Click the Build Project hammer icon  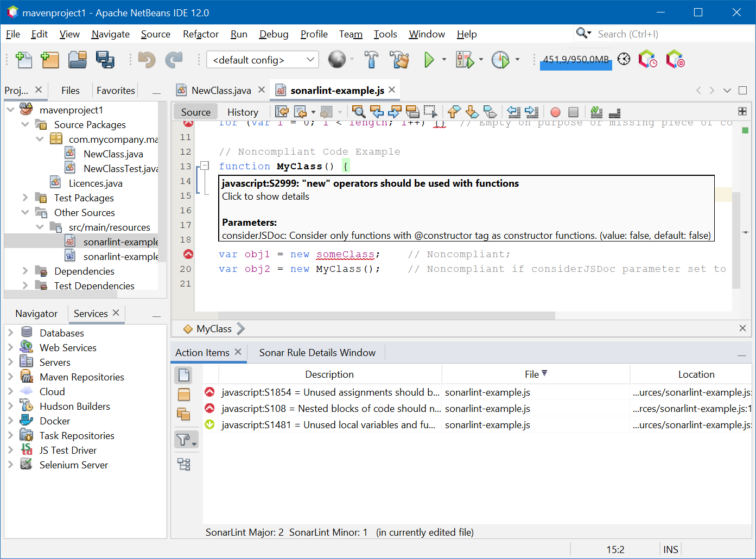tap(372, 60)
